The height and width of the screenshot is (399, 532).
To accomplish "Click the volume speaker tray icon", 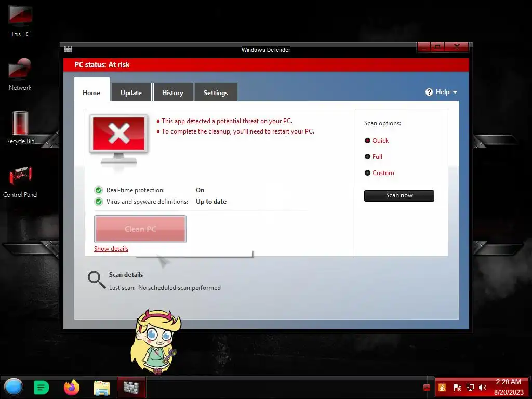I will click(483, 388).
